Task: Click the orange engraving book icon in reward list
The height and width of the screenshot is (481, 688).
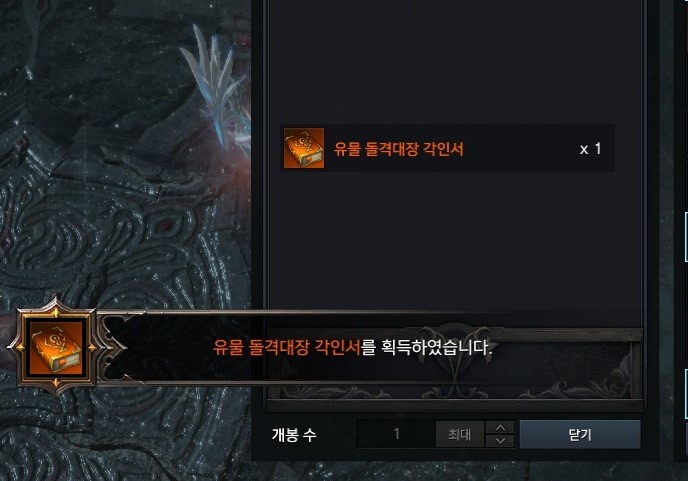Action: tap(304, 148)
